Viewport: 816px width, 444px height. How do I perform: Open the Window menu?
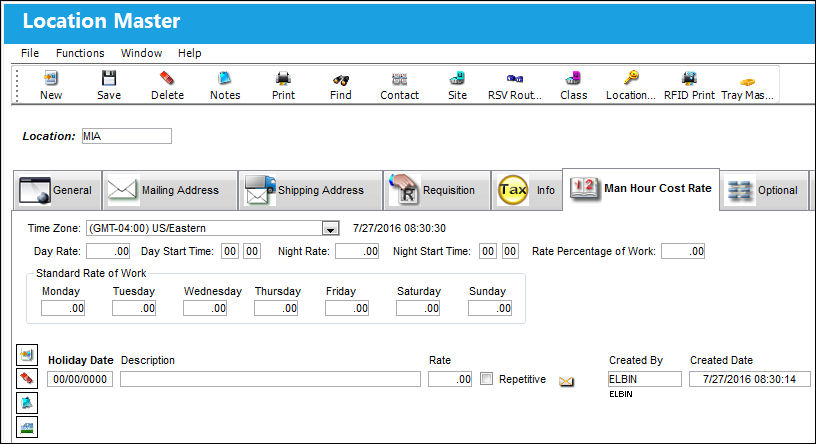point(141,53)
